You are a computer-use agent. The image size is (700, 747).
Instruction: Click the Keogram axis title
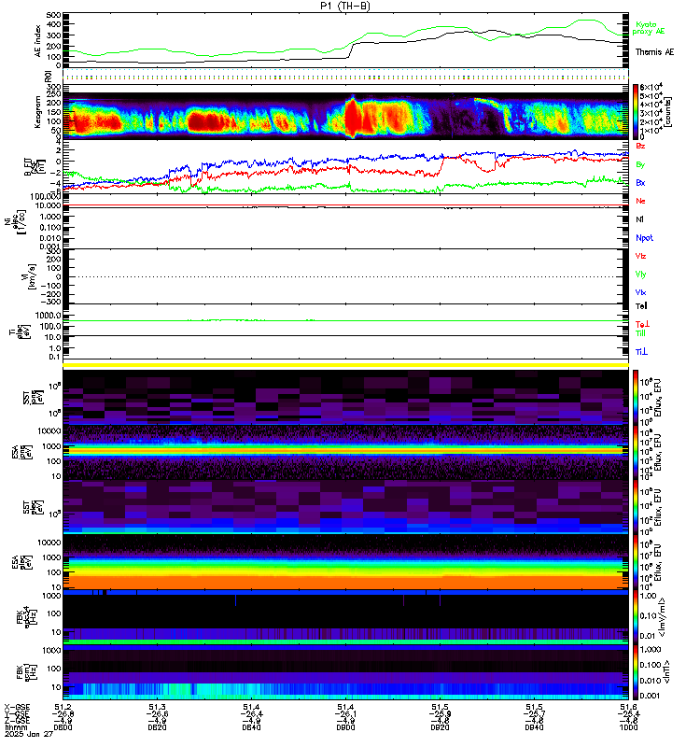coord(37,111)
